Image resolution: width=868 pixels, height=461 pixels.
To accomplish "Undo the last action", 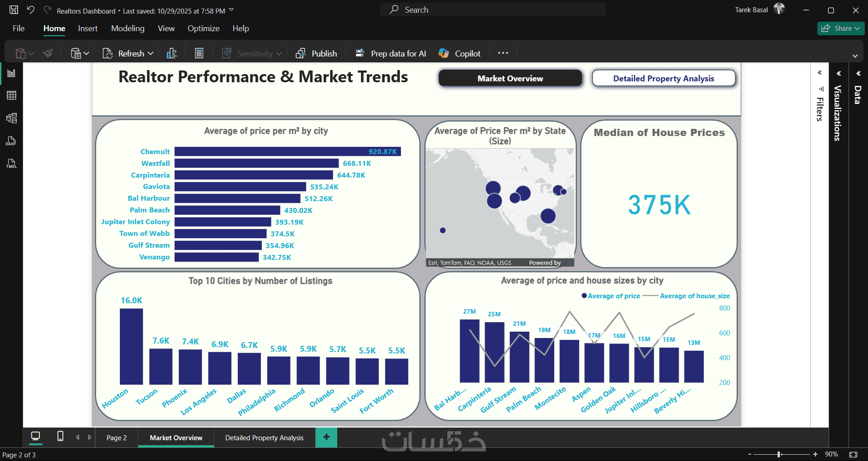I will 31,9.
